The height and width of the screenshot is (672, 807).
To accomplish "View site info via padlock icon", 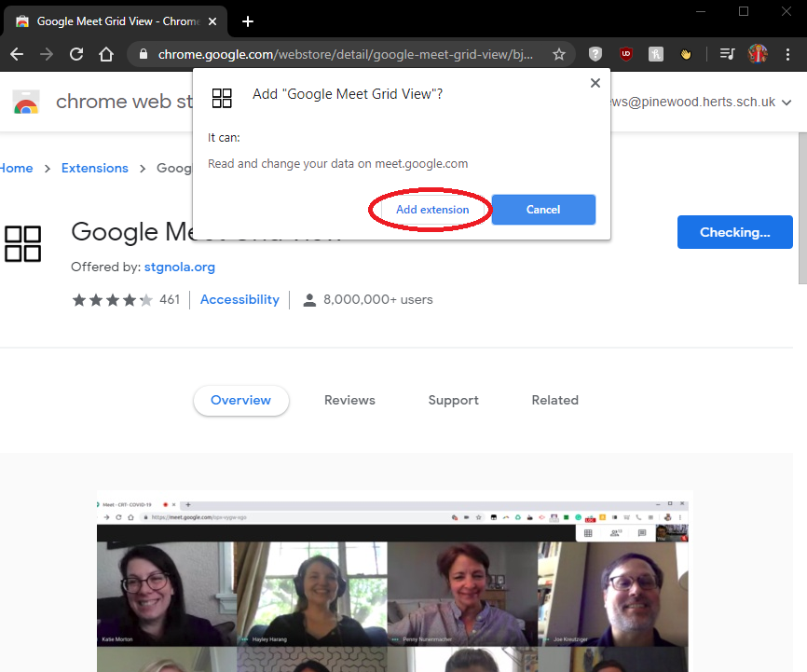I will click(144, 54).
